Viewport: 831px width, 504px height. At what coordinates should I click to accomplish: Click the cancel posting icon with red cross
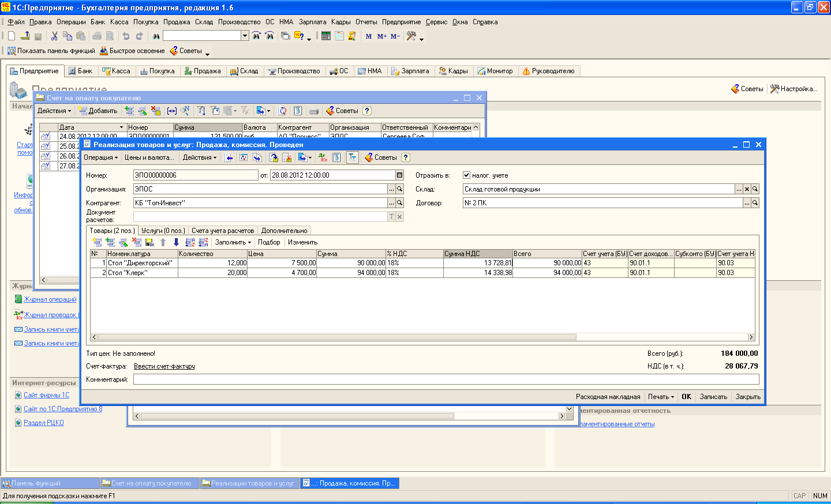tap(287, 157)
